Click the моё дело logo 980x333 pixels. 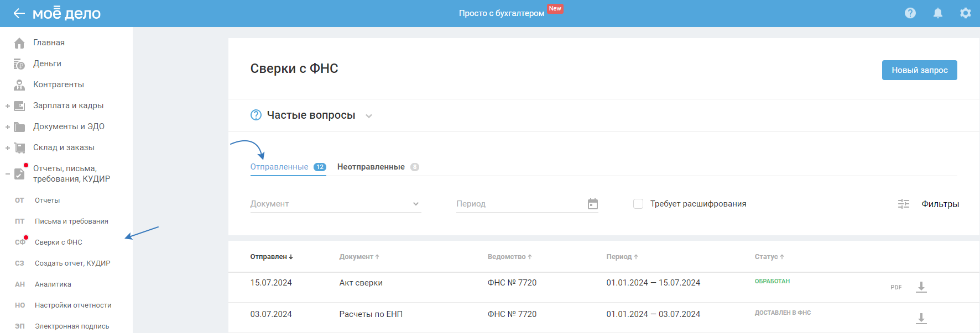click(66, 13)
